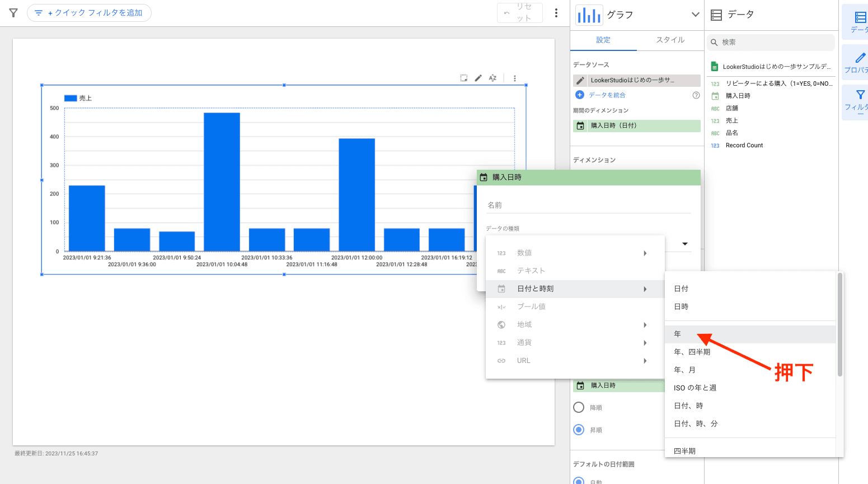Click the blue 売上 legend swatch
Viewport: 868px width, 484px height.
coord(71,98)
